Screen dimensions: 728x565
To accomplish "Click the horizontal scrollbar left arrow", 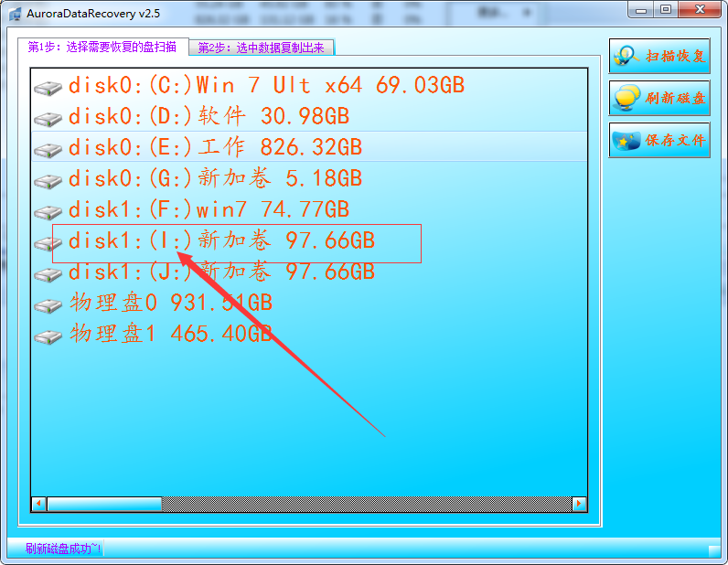I will pyautogui.click(x=39, y=504).
